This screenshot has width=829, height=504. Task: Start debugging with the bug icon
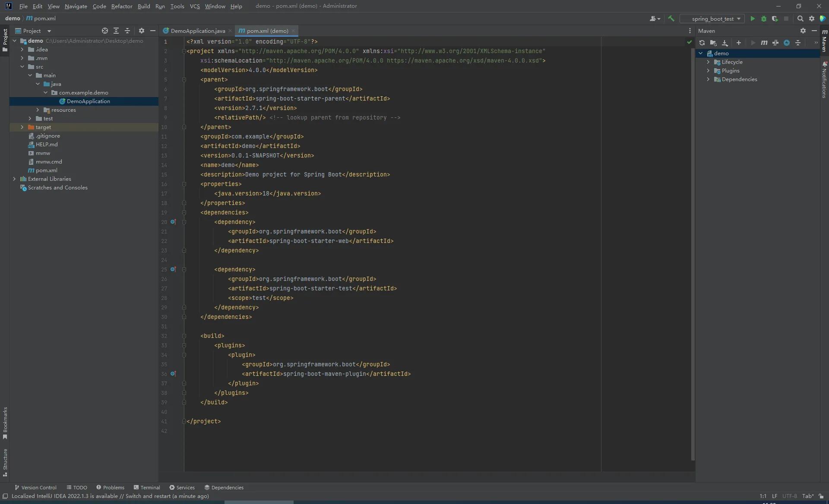click(x=764, y=19)
